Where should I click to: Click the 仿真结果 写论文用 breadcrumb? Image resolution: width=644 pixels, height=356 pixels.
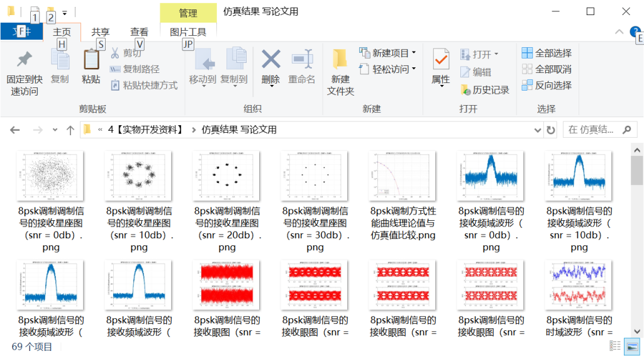point(239,130)
